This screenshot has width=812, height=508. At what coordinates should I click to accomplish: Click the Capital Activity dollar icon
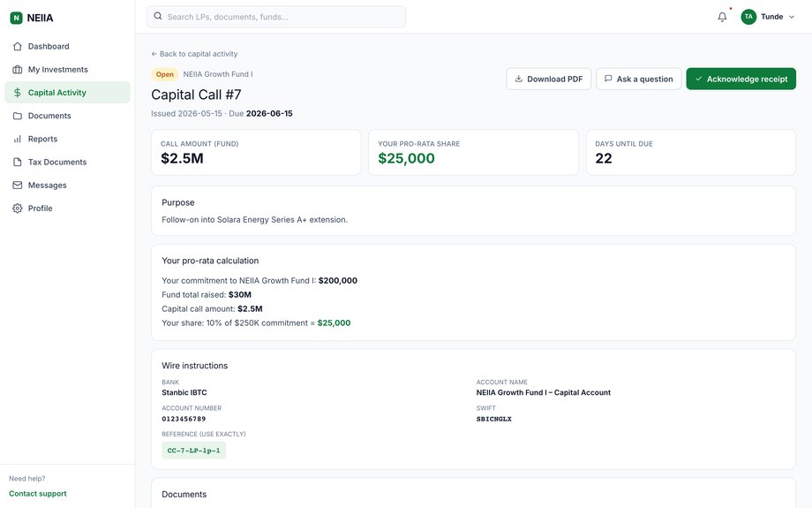pyautogui.click(x=17, y=93)
